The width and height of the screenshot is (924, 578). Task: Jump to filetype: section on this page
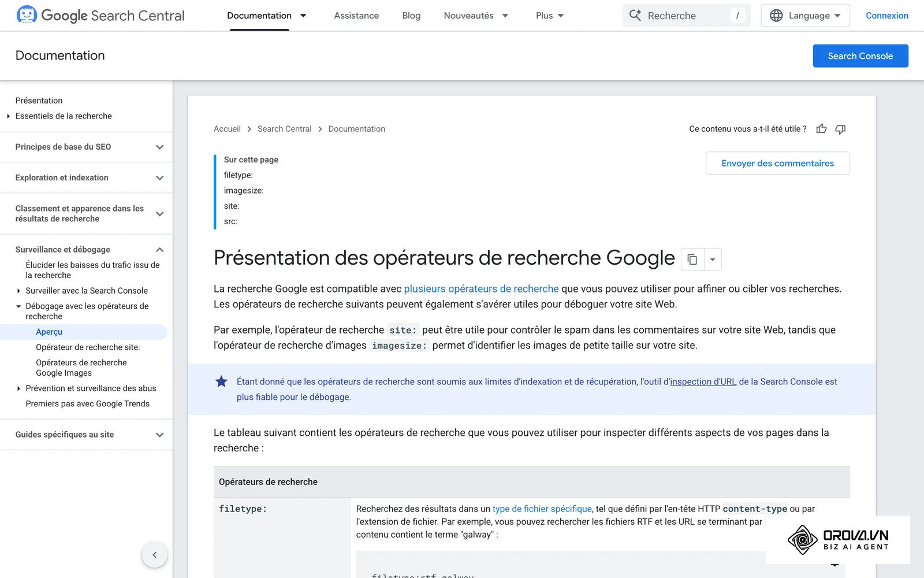coord(238,175)
